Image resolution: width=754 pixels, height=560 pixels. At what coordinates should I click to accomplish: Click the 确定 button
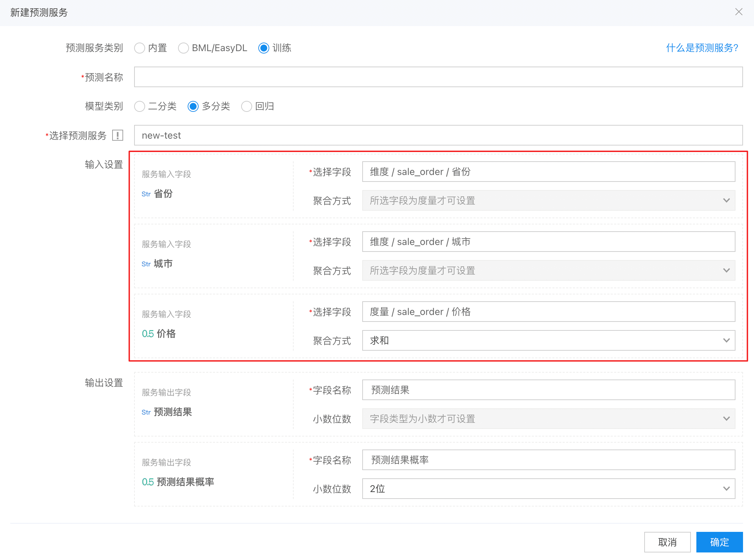pyautogui.click(x=719, y=542)
